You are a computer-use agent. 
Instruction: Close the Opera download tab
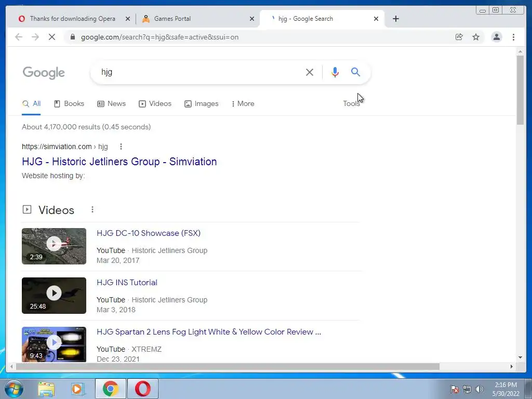pos(128,19)
